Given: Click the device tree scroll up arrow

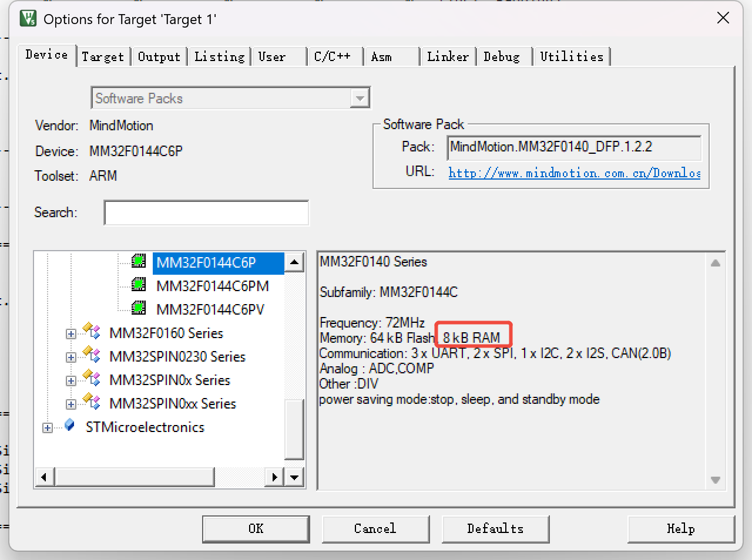Looking at the screenshot, I should tap(294, 262).
